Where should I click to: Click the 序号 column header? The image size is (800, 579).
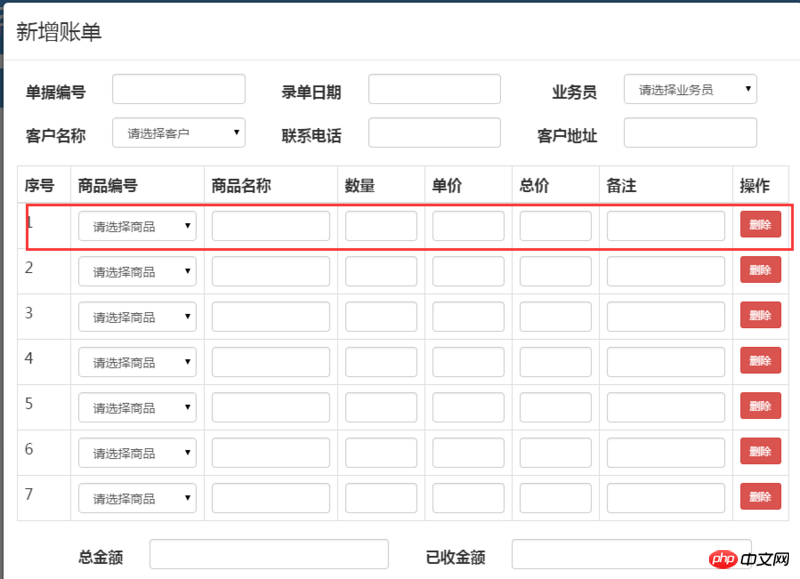pos(39,185)
